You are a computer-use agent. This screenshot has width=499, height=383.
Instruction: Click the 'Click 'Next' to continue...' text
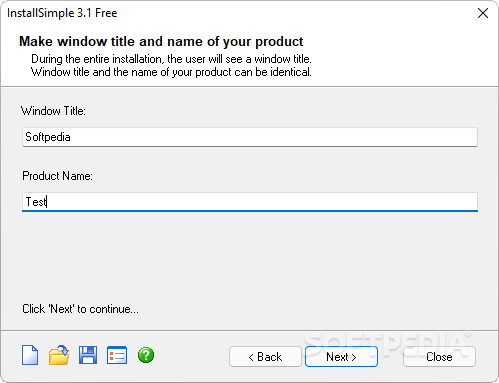click(80, 309)
